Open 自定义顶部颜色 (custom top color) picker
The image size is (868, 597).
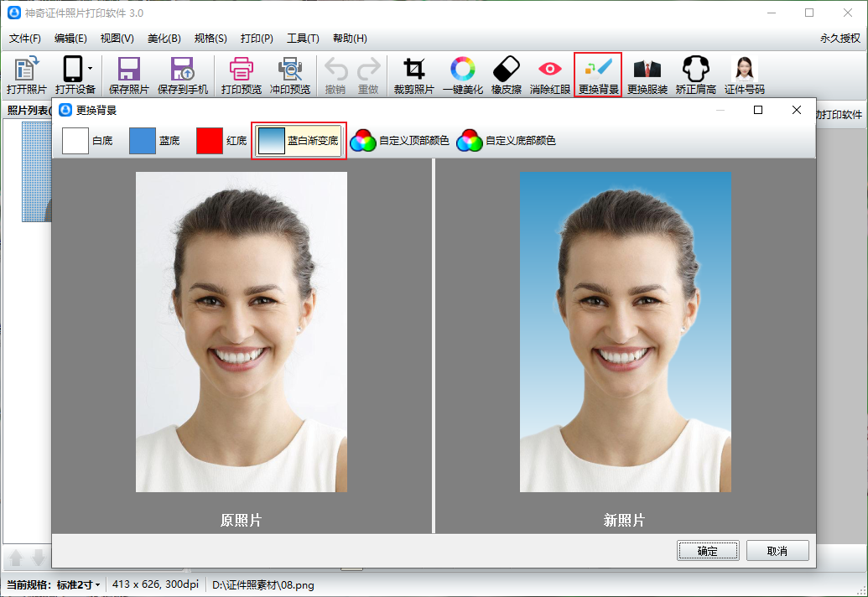[399, 141]
